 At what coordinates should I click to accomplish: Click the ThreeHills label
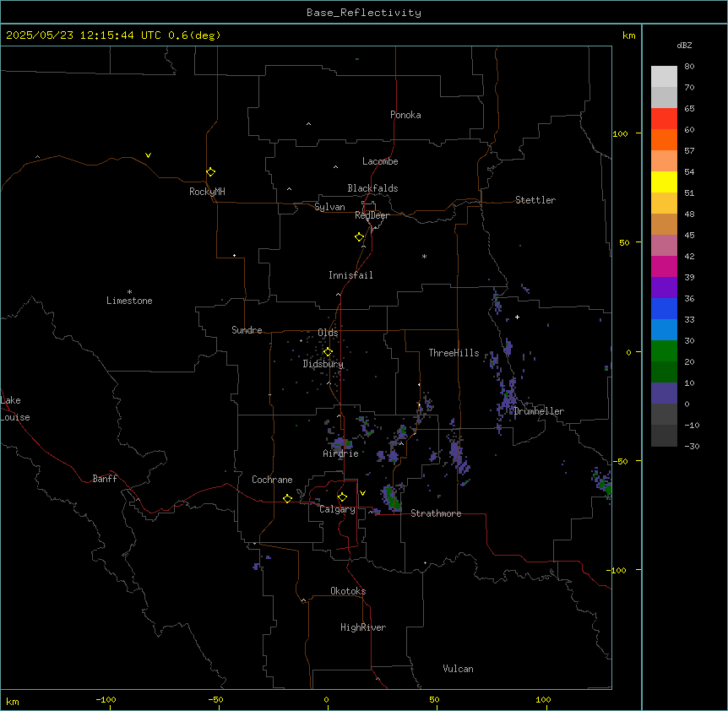pos(454,353)
